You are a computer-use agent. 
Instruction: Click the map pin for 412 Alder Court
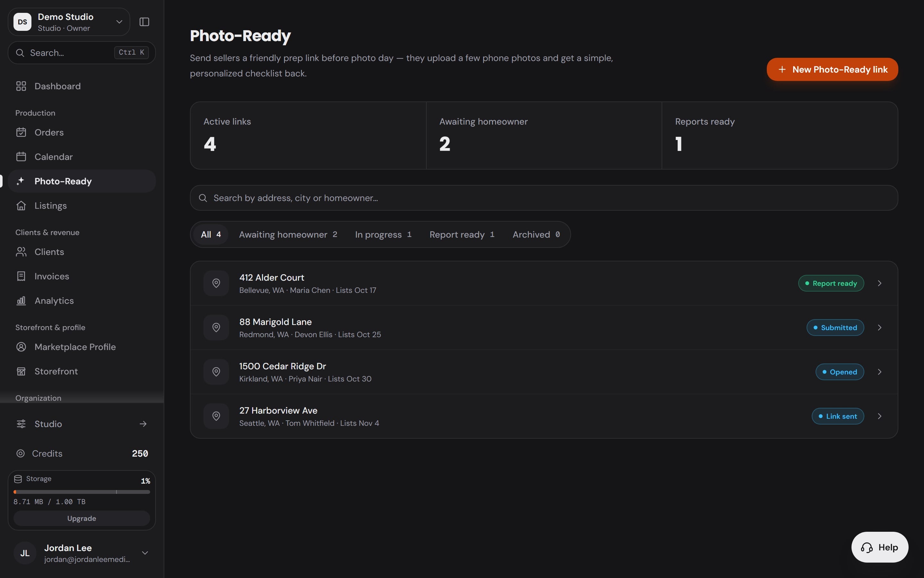click(216, 283)
